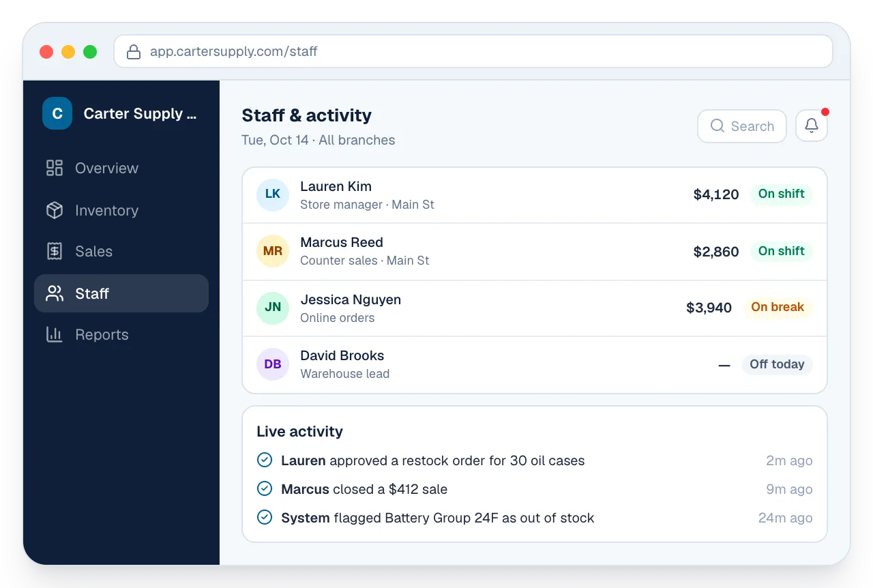Viewport: 873px width, 588px height.
Task: Click the "24m ago" timestamp
Action: click(786, 518)
